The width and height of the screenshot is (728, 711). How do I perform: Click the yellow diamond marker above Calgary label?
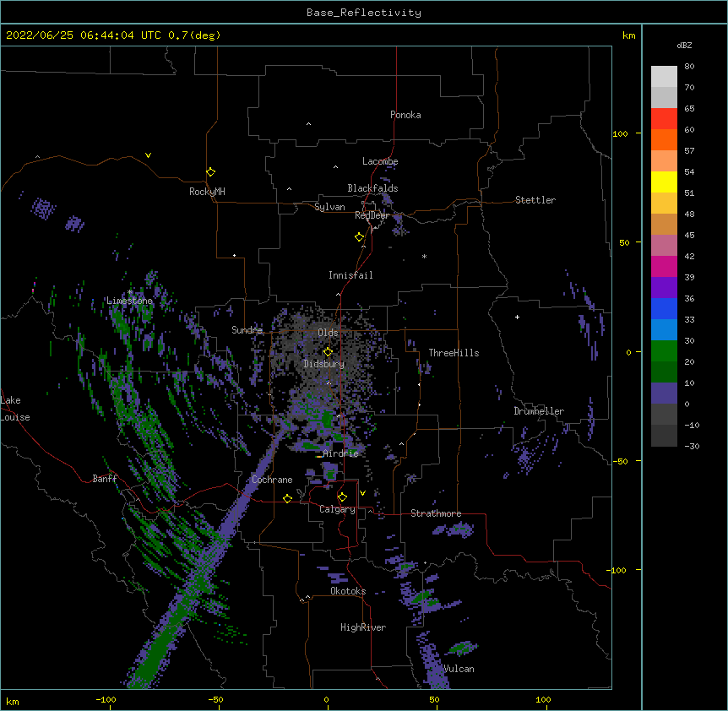click(x=342, y=497)
